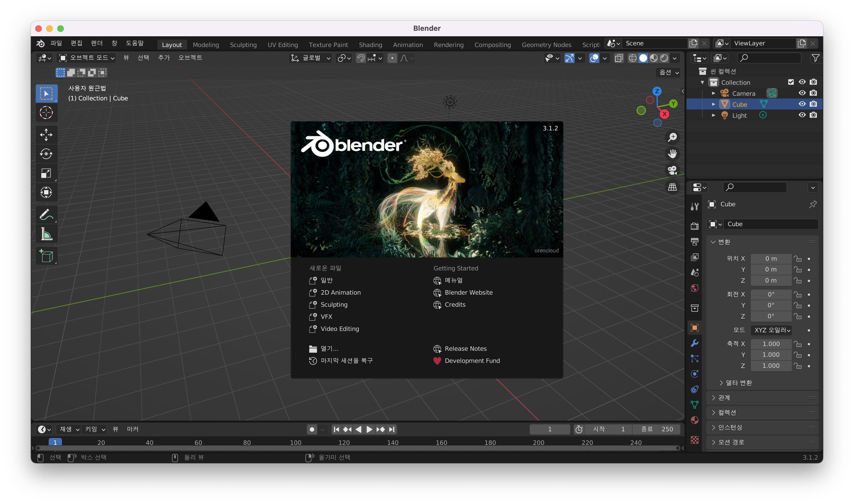Toggle X-ray display mode
This screenshot has width=854, height=504.
619,58
